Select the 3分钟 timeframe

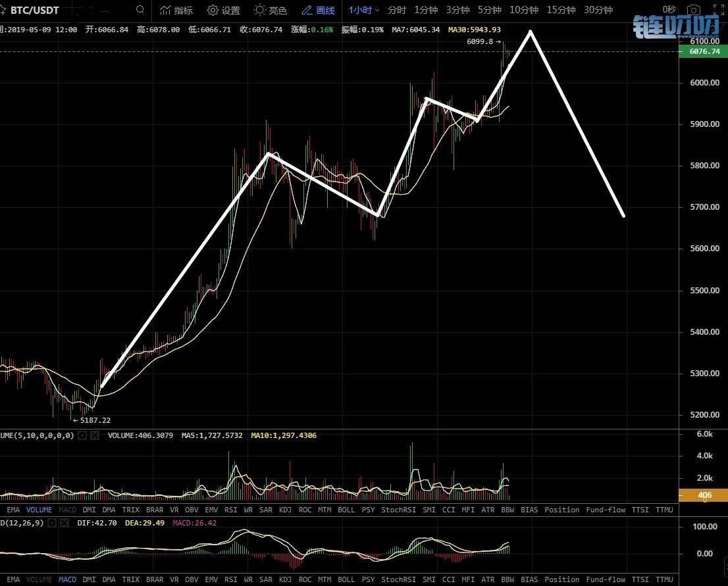coord(457,10)
